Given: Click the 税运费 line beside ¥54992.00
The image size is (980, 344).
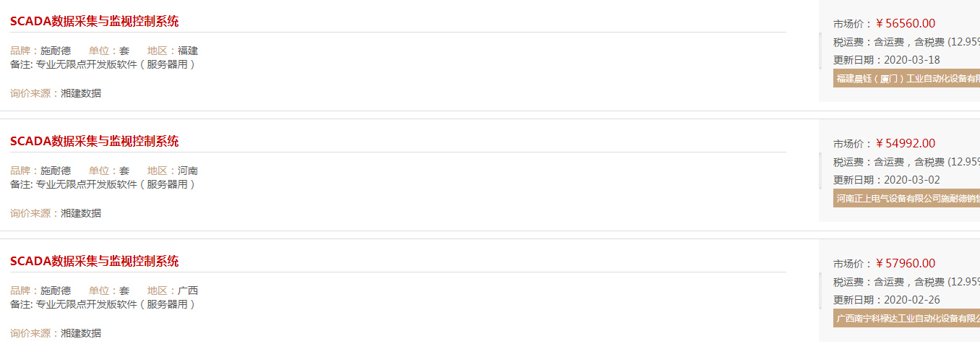Looking at the screenshot, I should (x=906, y=162).
